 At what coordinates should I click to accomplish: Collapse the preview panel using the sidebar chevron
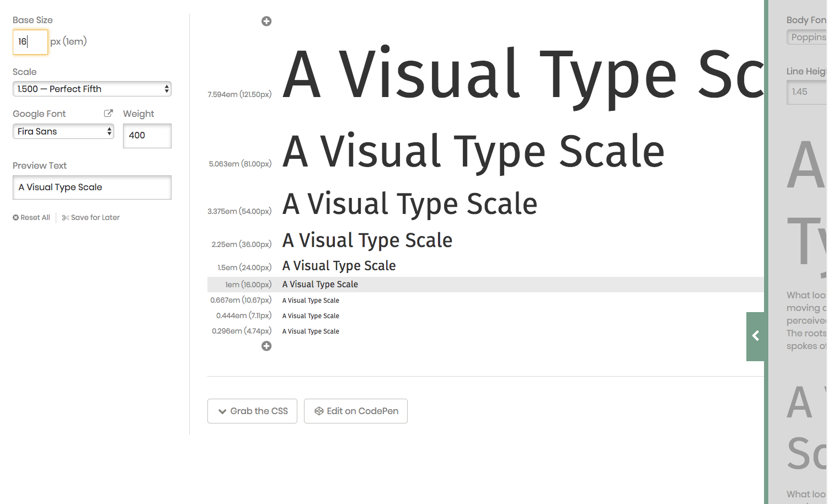pos(755,336)
